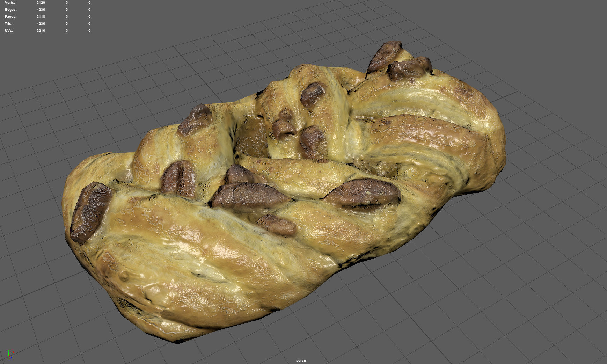Image resolution: width=607 pixels, height=364 pixels.
Task: Click the Faces count value 2118
Action: point(41,17)
